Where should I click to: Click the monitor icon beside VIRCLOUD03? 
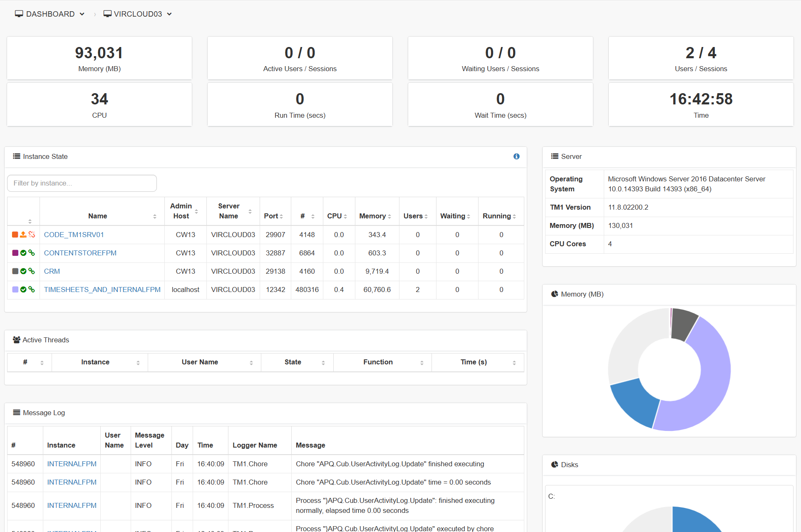tap(107, 14)
